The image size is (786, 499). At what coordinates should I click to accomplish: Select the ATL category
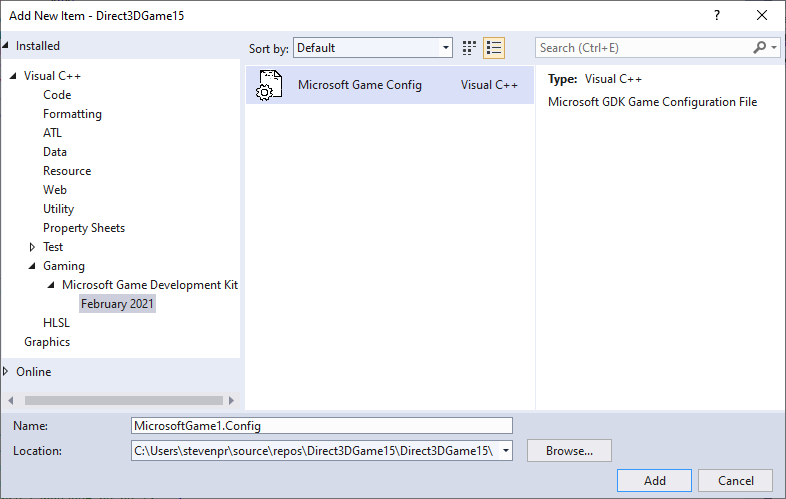point(52,133)
